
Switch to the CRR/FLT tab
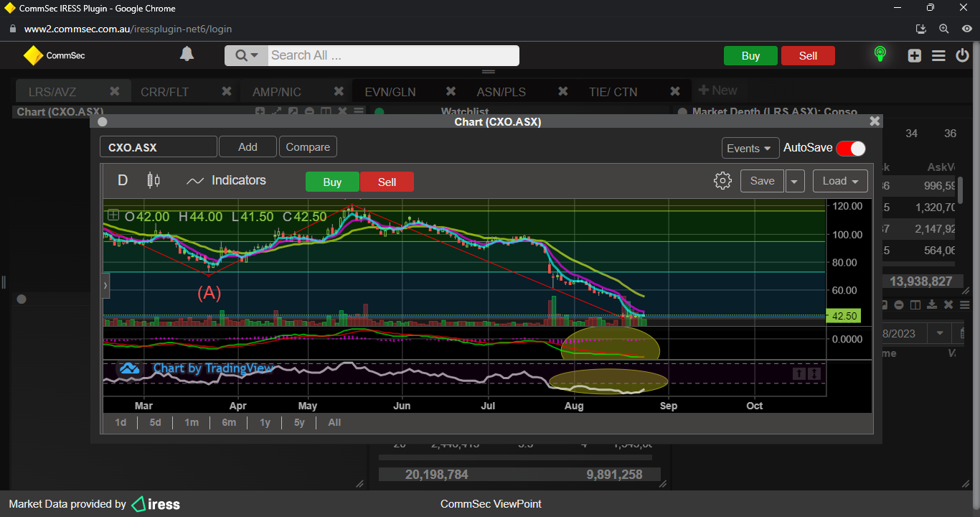pos(165,92)
